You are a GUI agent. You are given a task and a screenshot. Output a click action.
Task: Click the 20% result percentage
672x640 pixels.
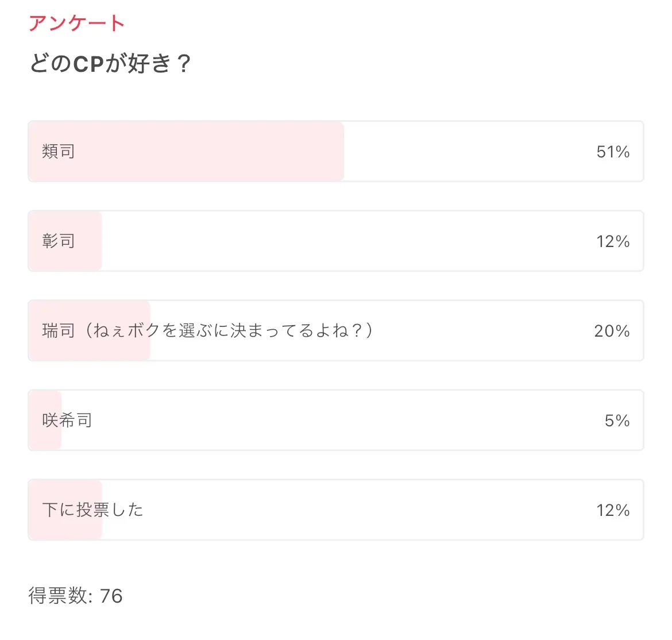tap(612, 331)
